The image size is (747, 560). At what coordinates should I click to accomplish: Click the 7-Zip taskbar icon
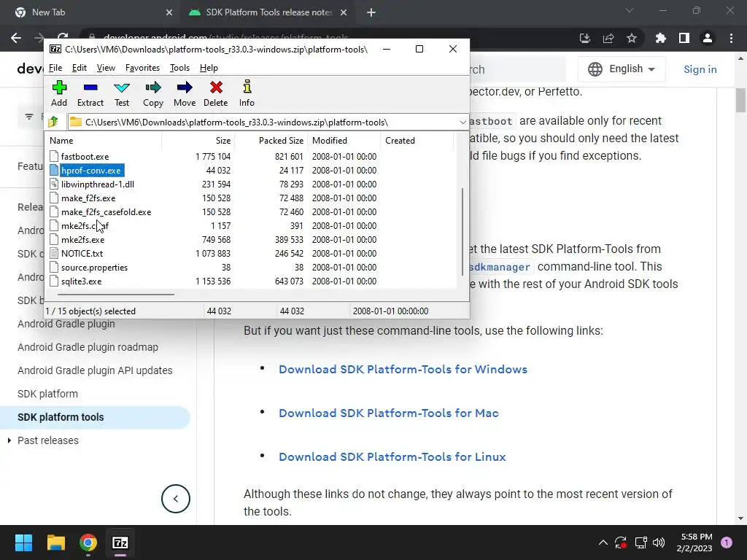coord(120,542)
